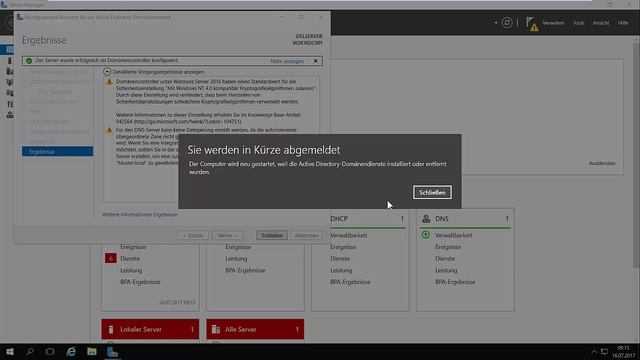The width and height of the screenshot is (640, 360).
Task: Open Leistung in the DHCP tile
Action: coord(341,270)
